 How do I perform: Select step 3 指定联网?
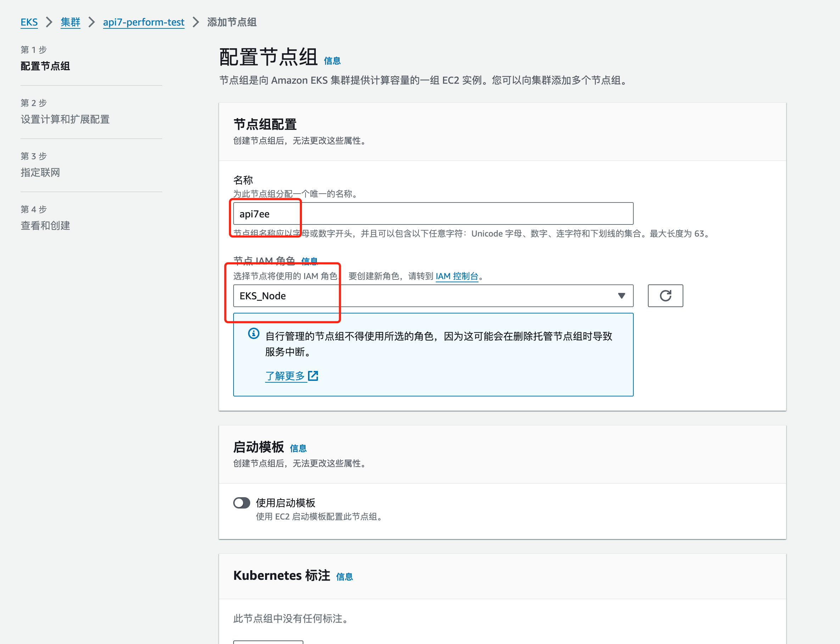(40, 172)
